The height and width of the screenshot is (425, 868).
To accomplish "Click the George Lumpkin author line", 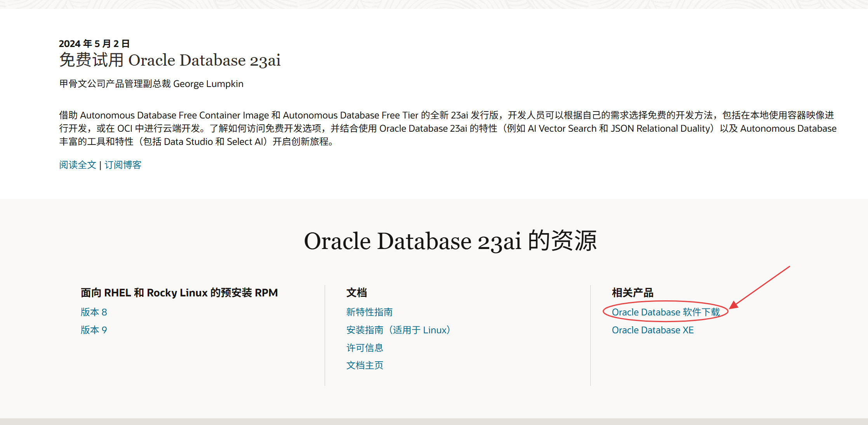I will point(151,84).
